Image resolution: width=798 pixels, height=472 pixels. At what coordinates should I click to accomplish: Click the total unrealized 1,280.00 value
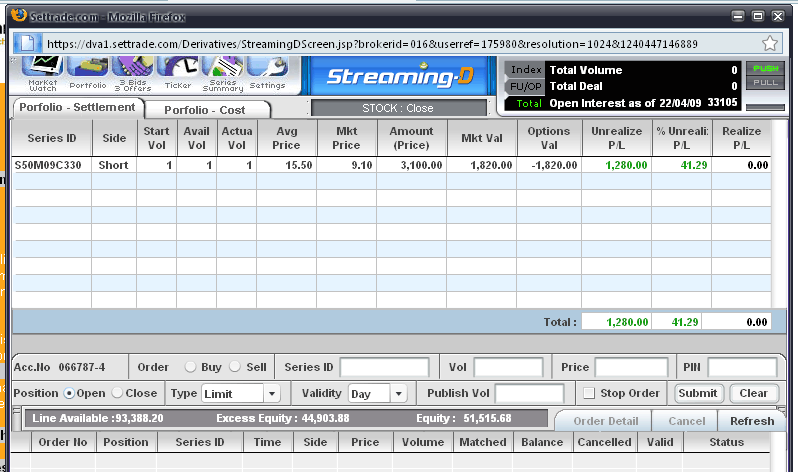coord(616,322)
